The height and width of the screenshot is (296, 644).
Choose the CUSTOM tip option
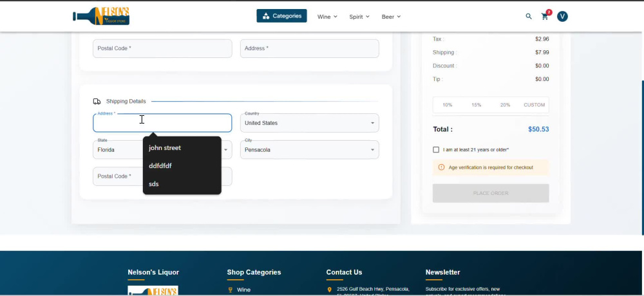(534, 105)
